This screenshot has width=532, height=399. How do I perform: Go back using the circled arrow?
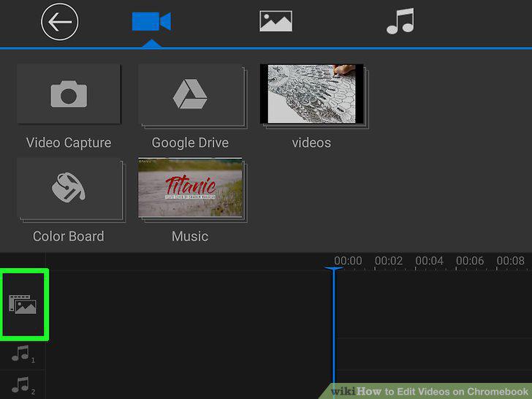(60, 22)
